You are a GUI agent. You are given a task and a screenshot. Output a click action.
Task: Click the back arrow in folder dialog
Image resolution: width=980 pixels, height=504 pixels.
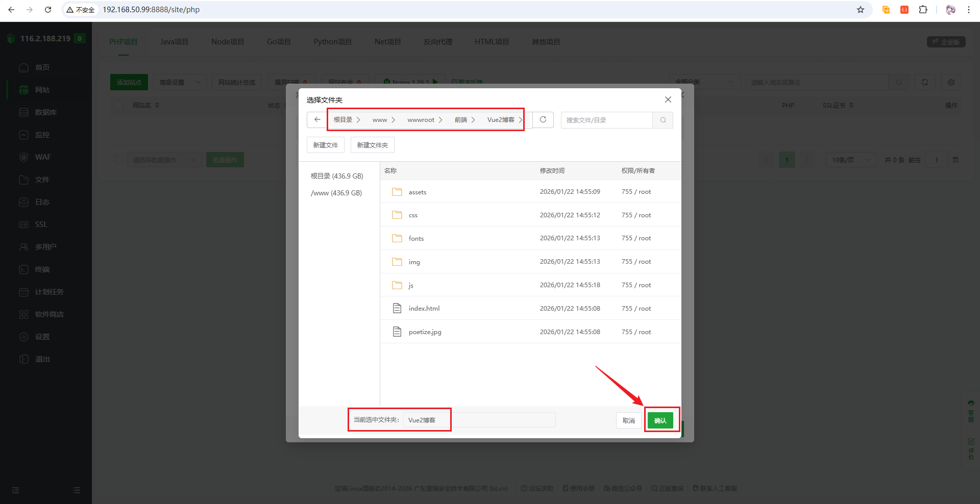pos(317,120)
